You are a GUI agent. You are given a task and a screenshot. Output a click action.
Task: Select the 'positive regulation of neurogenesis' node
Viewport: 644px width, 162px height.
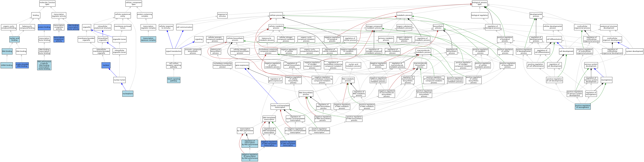pos(583,107)
